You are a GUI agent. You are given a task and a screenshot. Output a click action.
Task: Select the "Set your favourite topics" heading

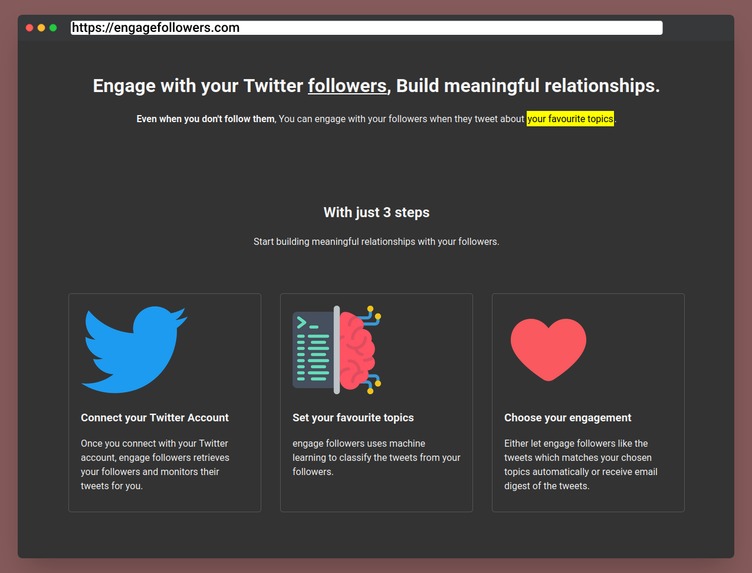pyautogui.click(x=353, y=418)
